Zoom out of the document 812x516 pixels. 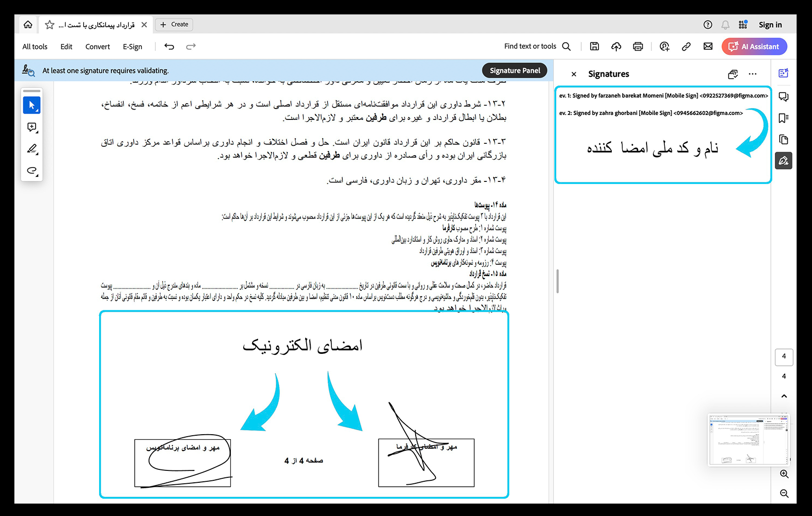click(x=784, y=493)
